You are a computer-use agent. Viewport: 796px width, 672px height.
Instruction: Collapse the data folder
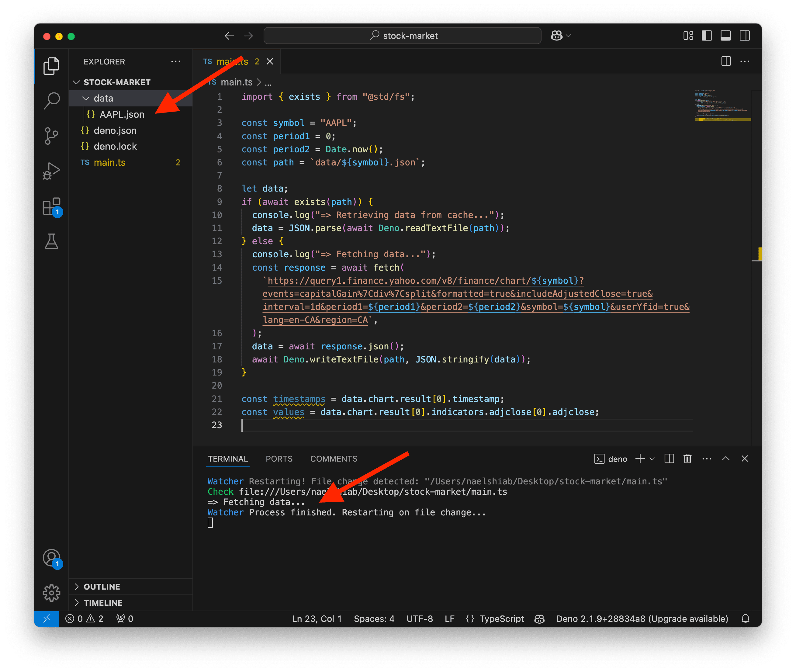coord(131,98)
